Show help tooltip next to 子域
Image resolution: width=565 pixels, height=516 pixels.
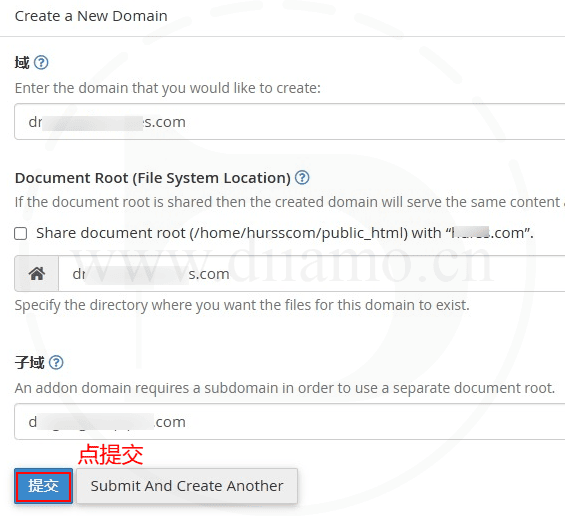coord(56,362)
